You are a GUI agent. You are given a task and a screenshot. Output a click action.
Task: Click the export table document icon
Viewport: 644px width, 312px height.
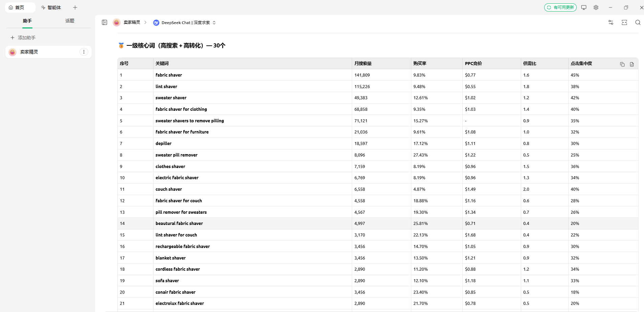coord(631,64)
